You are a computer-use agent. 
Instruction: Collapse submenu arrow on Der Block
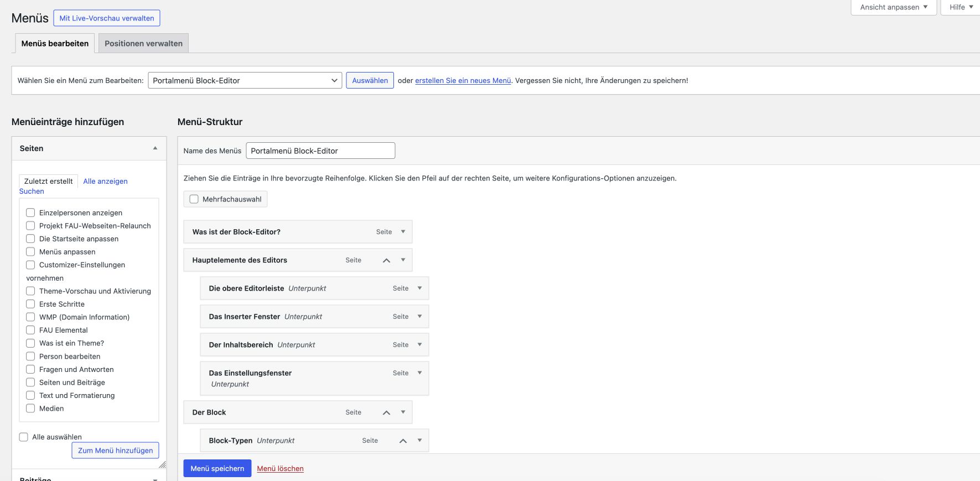386,412
